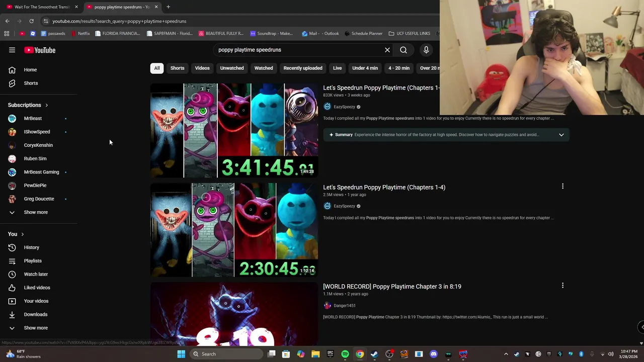644x362 pixels.
Task: Start voice search with microphone icon
Action: point(426,50)
